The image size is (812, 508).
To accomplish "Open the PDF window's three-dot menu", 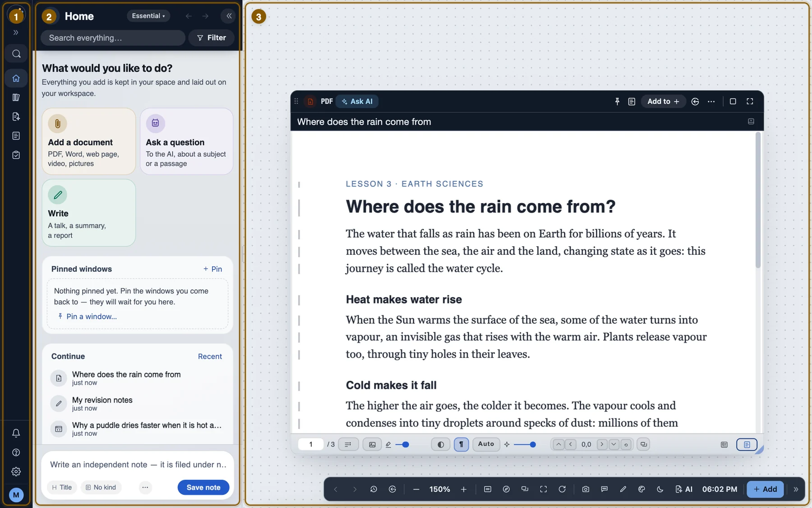I will click(x=711, y=102).
